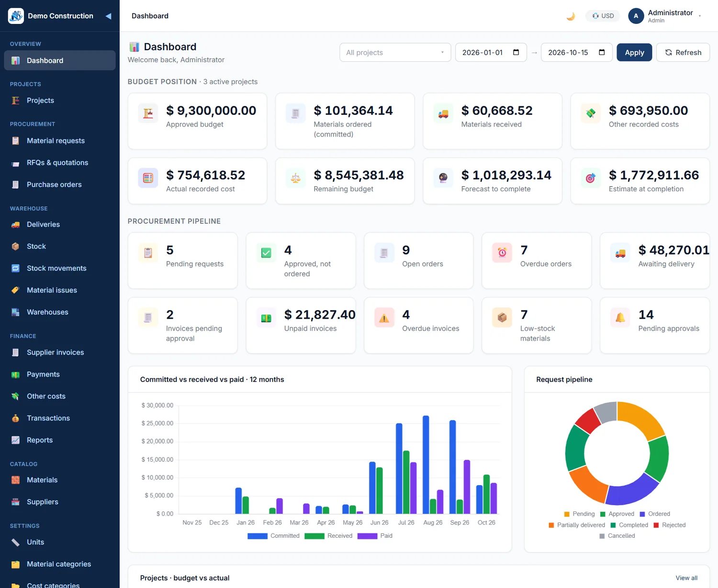Open calendar picker for end date 2026-10-15

click(602, 53)
